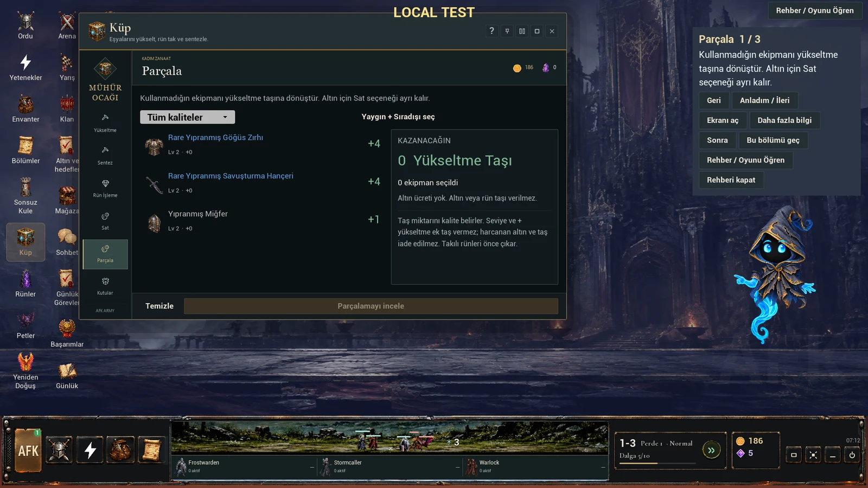The image size is (868, 488).
Task: Switch to the Sat tab
Action: (x=105, y=221)
